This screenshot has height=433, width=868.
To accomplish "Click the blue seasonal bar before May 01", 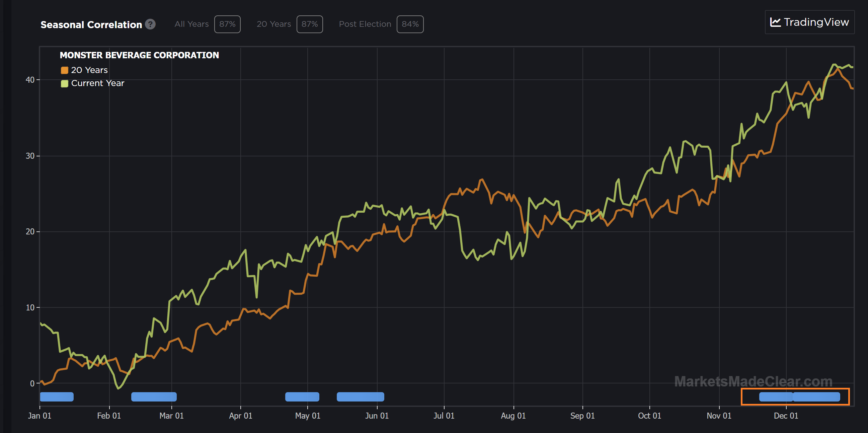I will [x=302, y=396].
